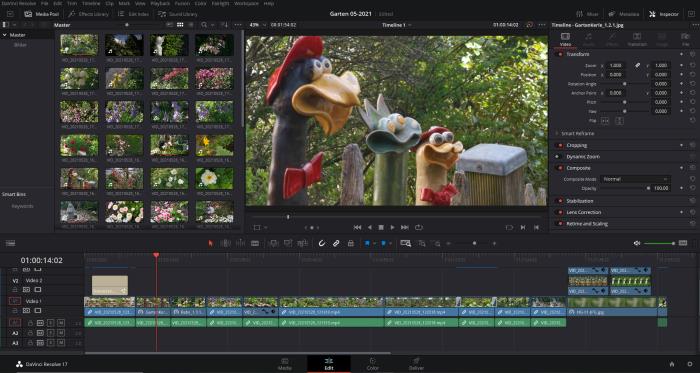Expand the Smart Reframe section
This screenshot has height=373, width=700.
click(x=578, y=133)
